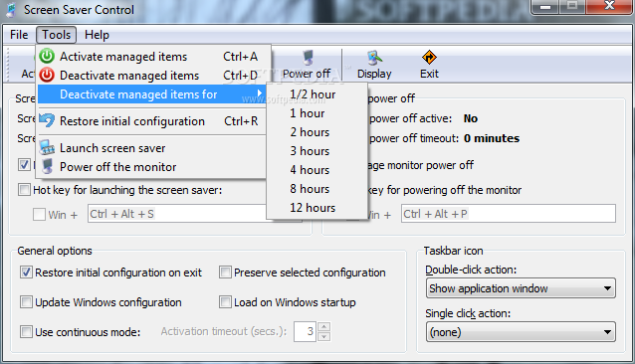This screenshot has width=635, height=364.
Task: Uncheck Restore initial configuration on exit
Action: coord(26,273)
